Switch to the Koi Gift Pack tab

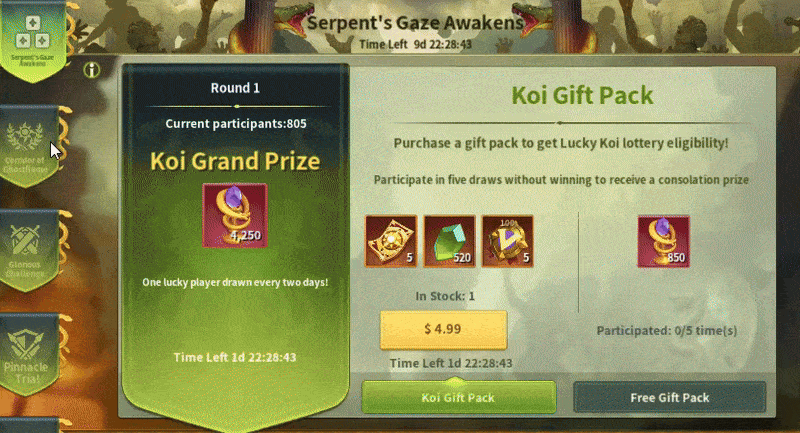(x=459, y=397)
